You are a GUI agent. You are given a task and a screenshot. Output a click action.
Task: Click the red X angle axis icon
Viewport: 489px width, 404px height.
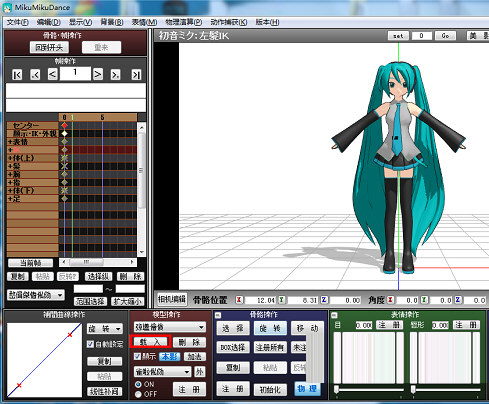pyautogui.click(x=390, y=300)
